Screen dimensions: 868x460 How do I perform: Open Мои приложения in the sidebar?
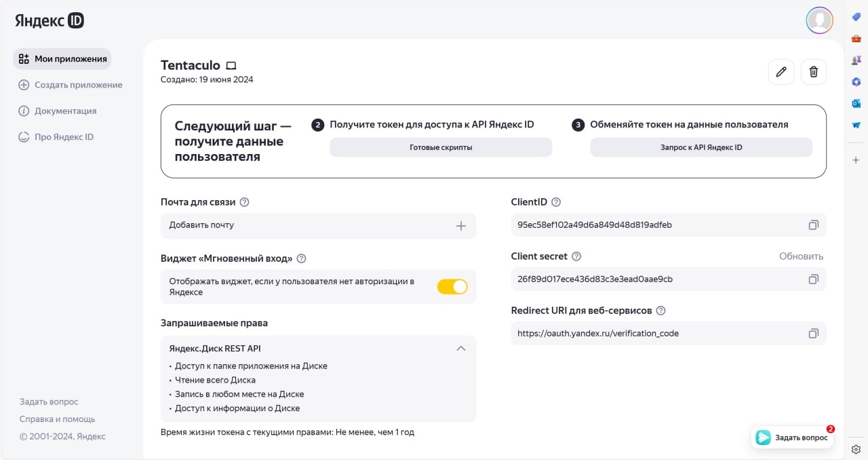tap(62, 59)
